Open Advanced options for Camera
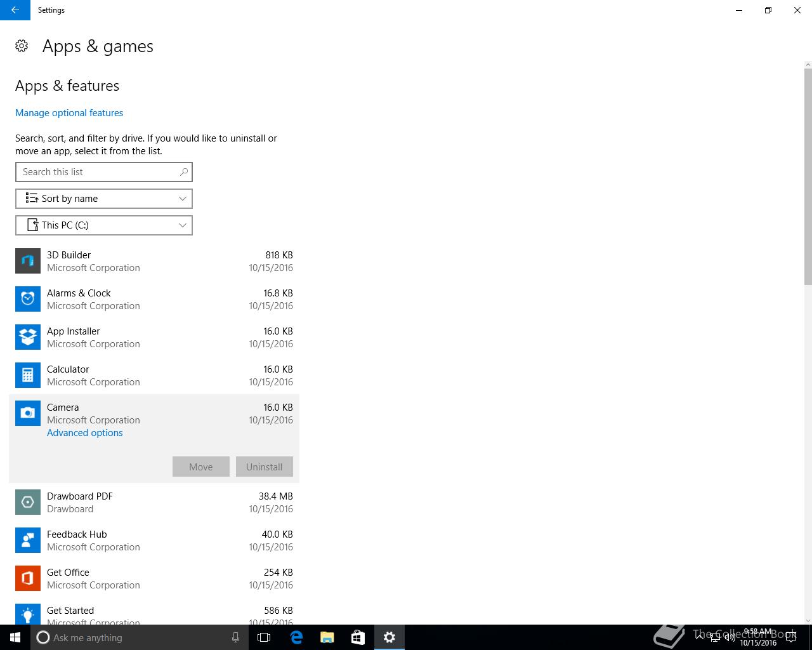This screenshot has width=812, height=650. [85, 433]
